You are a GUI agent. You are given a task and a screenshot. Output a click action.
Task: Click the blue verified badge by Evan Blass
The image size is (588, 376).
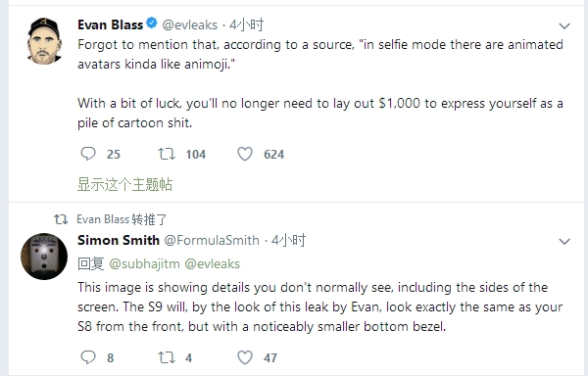(x=152, y=23)
